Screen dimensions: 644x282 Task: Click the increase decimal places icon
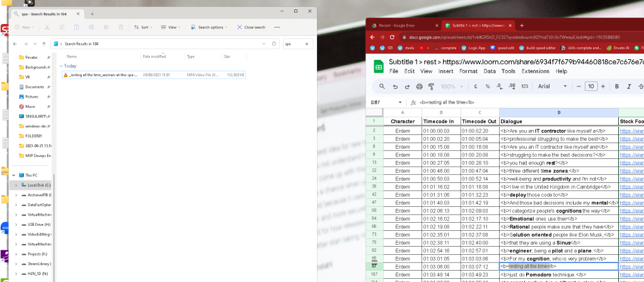pos(512,86)
